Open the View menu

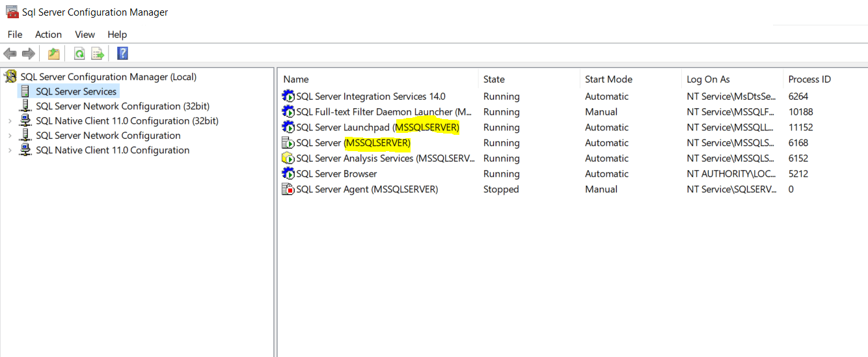(85, 35)
